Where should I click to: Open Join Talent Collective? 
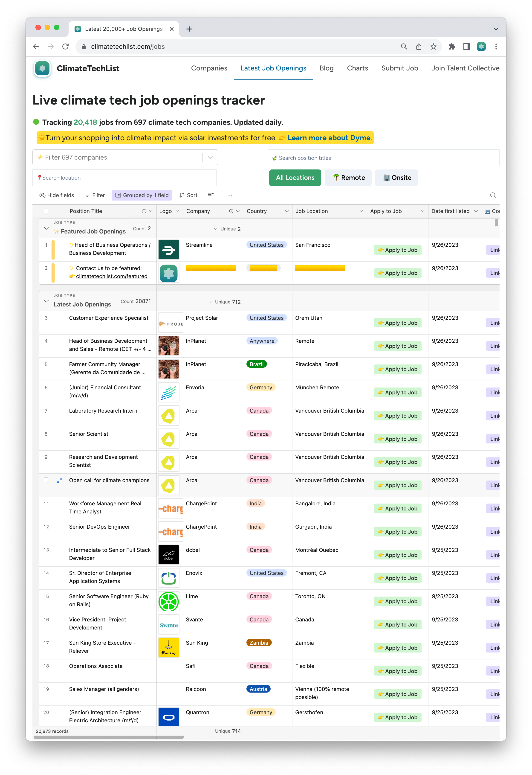pyautogui.click(x=465, y=68)
